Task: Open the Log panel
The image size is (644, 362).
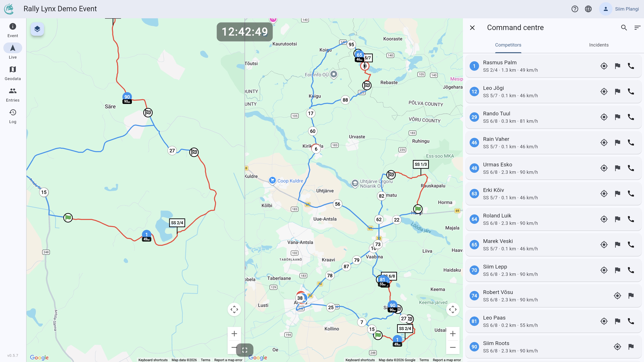Action: tap(12, 116)
